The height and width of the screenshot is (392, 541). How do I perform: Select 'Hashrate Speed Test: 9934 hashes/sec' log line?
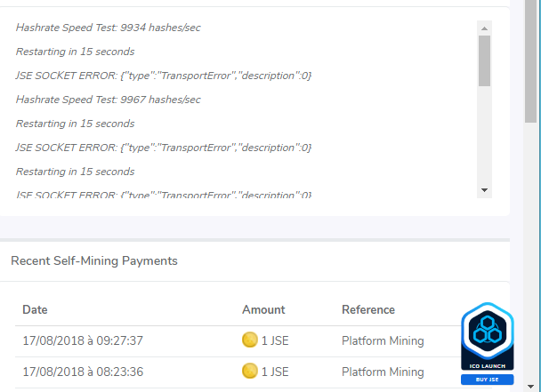(108, 28)
